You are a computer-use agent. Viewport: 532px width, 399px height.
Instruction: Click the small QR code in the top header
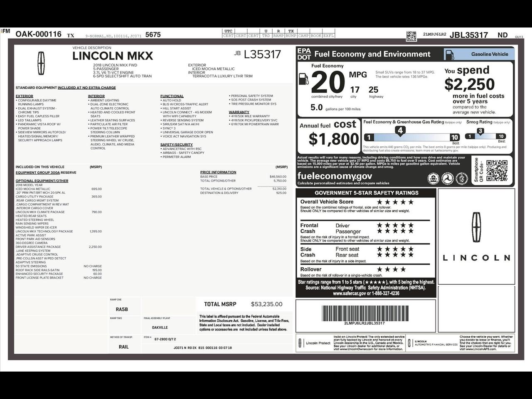tap(411, 36)
